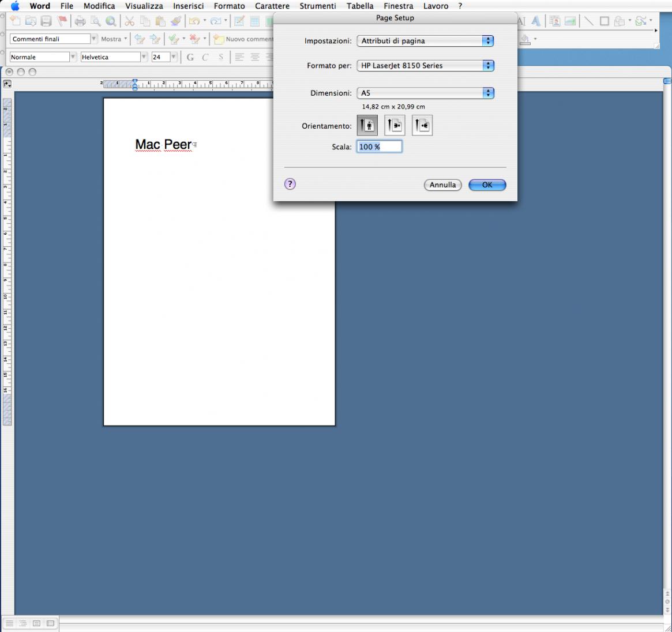Open the Helvetica font dropdown

(144, 57)
